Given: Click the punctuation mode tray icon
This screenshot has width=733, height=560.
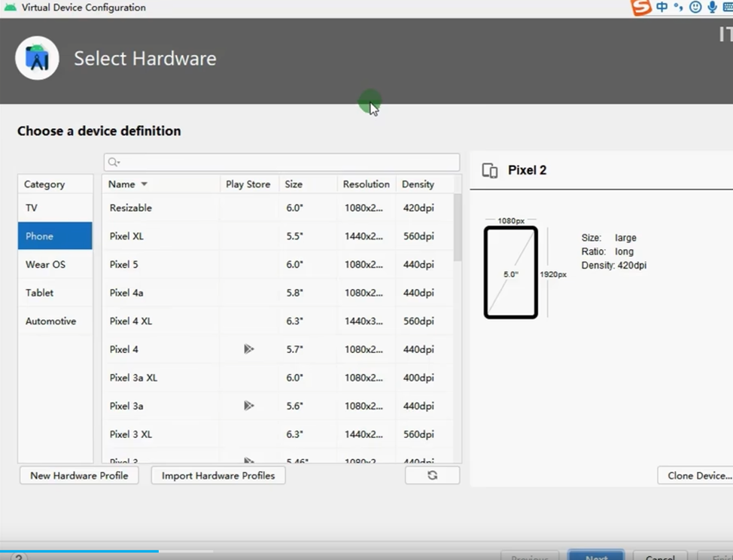Looking at the screenshot, I should pyautogui.click(x=678, y=7).
